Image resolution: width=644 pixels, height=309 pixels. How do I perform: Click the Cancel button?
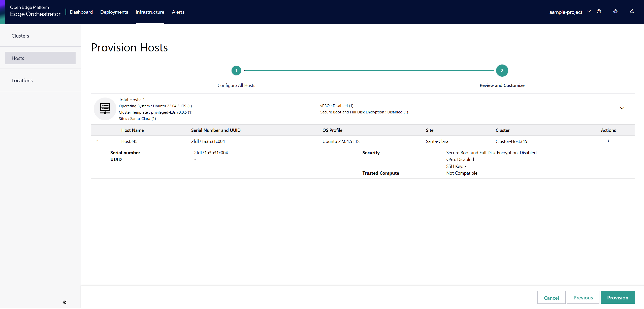point(551,298)
